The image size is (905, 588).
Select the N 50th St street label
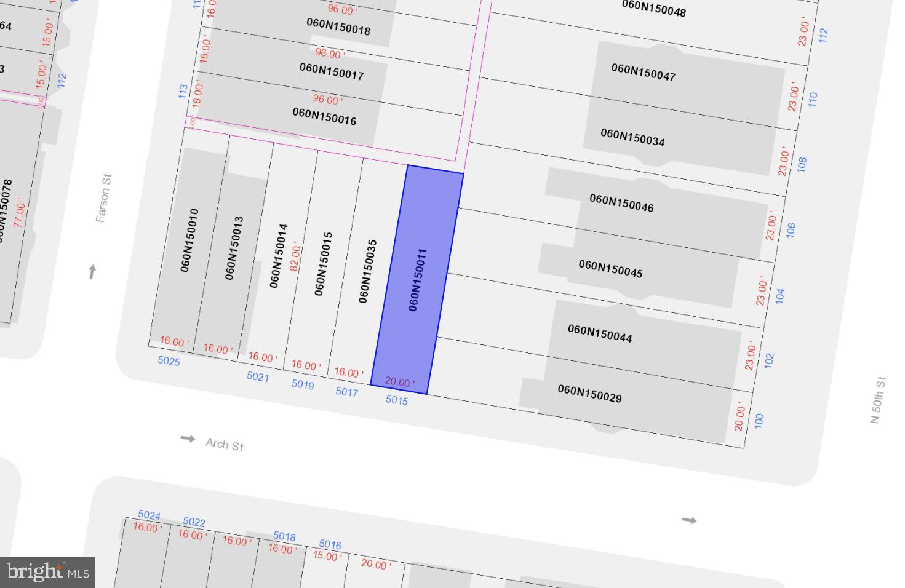pyautogui.click(x=878, y=400)
